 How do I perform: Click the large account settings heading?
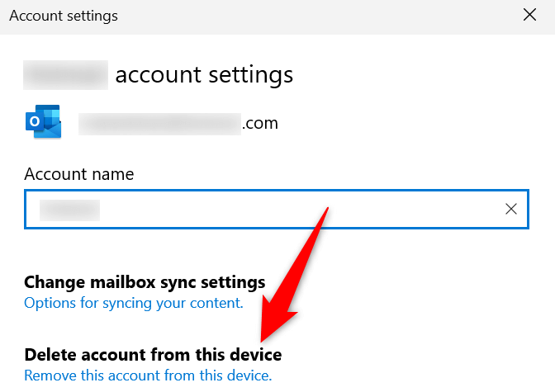click(204, 75)
